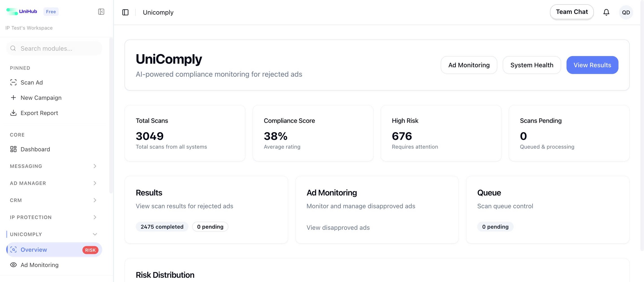Image resolution: width=644 pixels, height=282 pixels.
Task: Click the System Health button
Action: coord(532,65)
